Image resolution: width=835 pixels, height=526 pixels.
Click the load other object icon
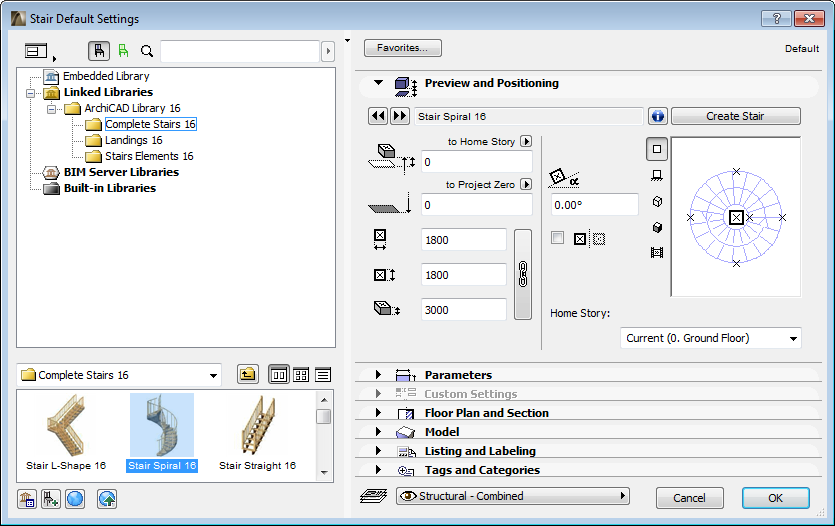(x=51, y=499)
